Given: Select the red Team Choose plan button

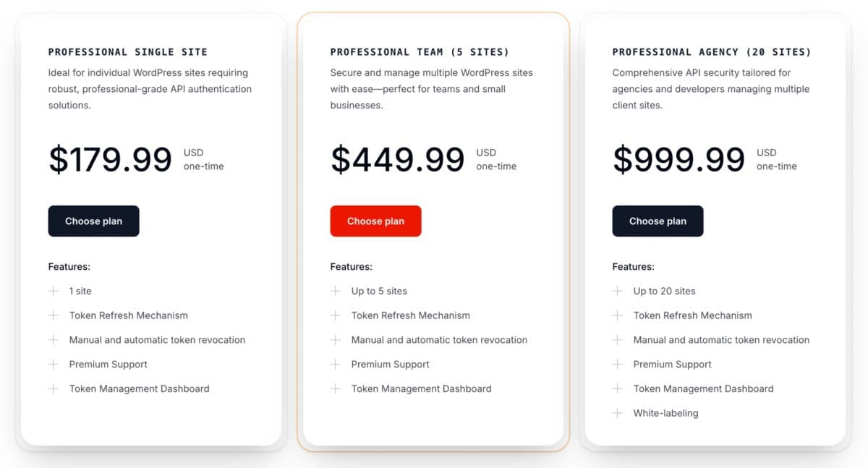Looking at the screenshot, I should 375,221.
